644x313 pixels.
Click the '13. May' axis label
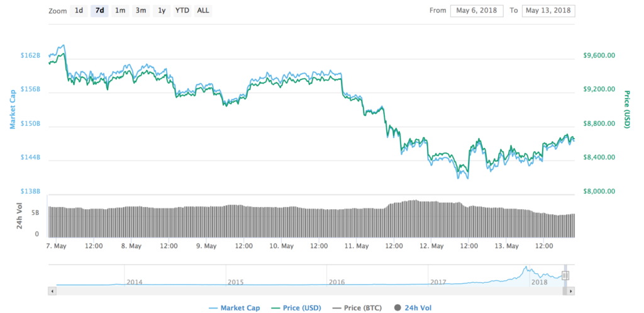pos(506,246)
